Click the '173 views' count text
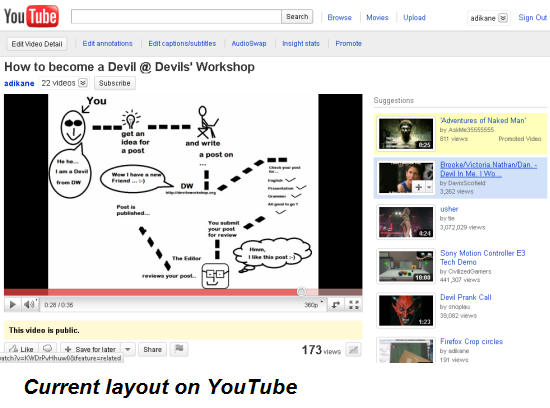 coord(321,350)
